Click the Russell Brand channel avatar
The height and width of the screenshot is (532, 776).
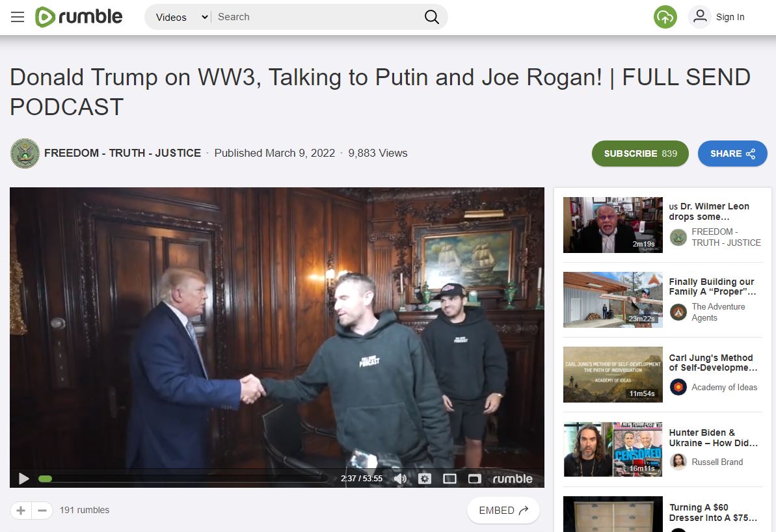point(678,462)
